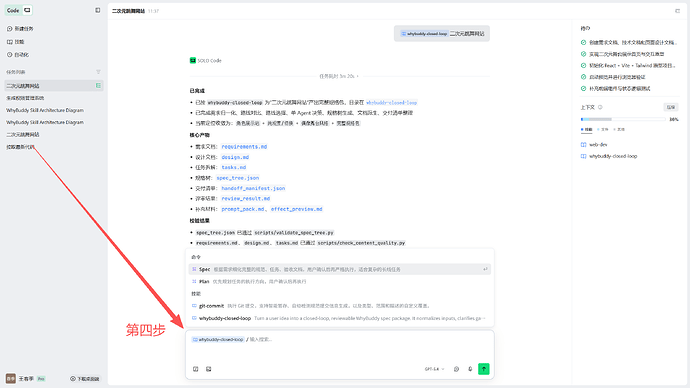This screenshot has height=388, width=690.
Task: Expand the task duration chevron
Action: (x=357, y=76)
